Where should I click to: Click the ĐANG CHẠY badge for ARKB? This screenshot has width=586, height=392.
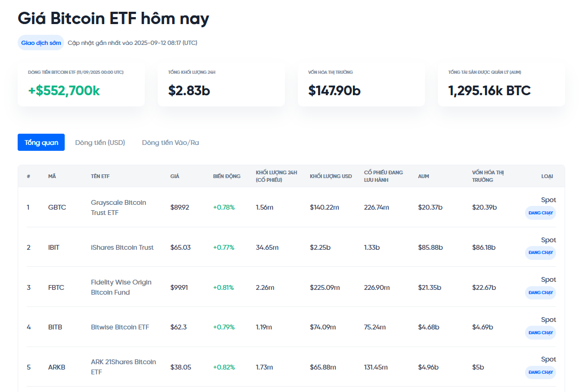pyautogui.click(x=540, y=373)
